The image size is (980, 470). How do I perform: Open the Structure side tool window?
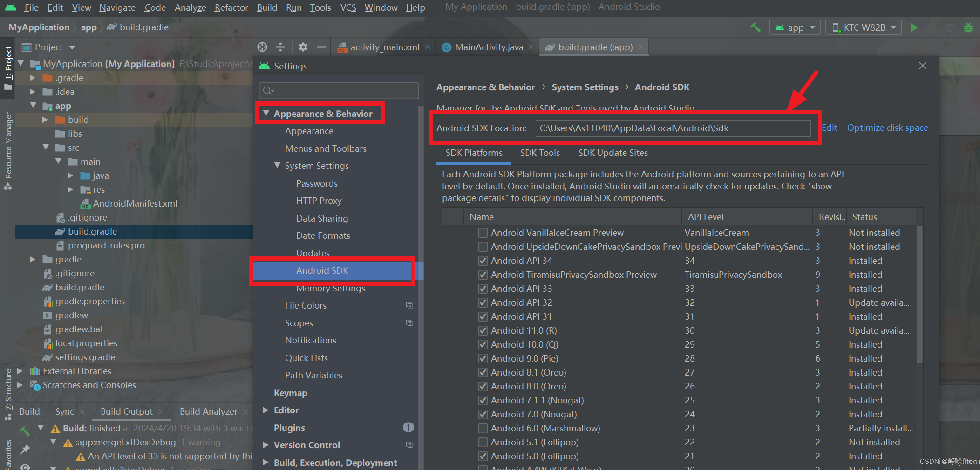(x=8, y=394)
